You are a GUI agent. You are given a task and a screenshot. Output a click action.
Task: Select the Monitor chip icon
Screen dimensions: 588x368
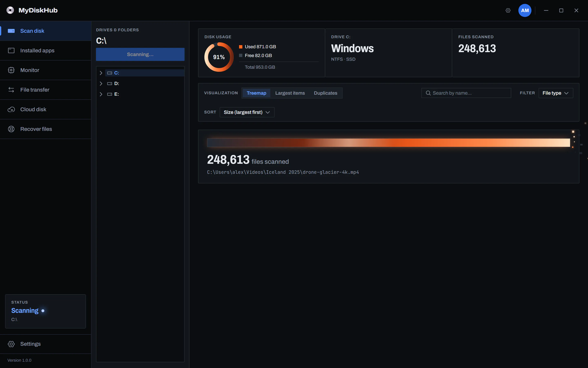coord(11,70)
